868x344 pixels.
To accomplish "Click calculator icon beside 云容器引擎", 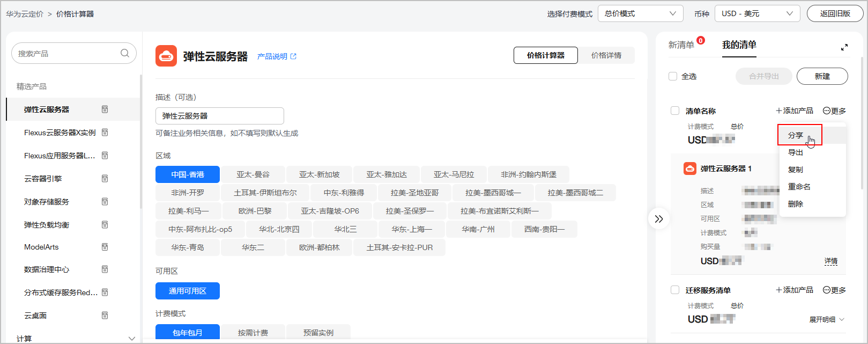I will [x=105, y=178].
